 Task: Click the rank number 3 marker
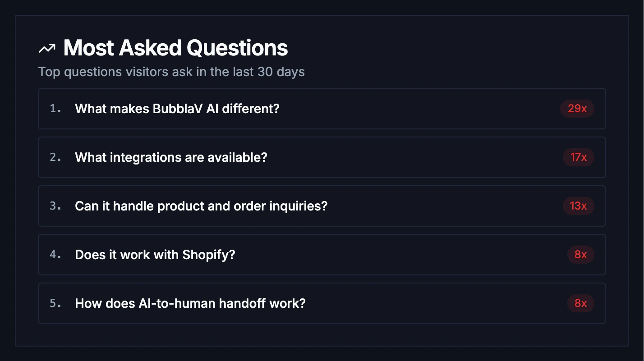pos(55,206)
